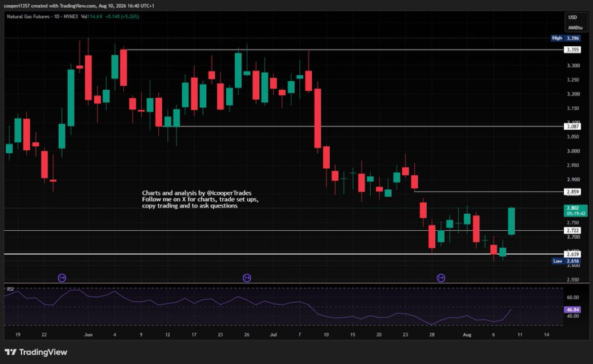Screen dimensions: 593x364
Task: Click the 3.050 price axis label
Action: tap(573, 137)
